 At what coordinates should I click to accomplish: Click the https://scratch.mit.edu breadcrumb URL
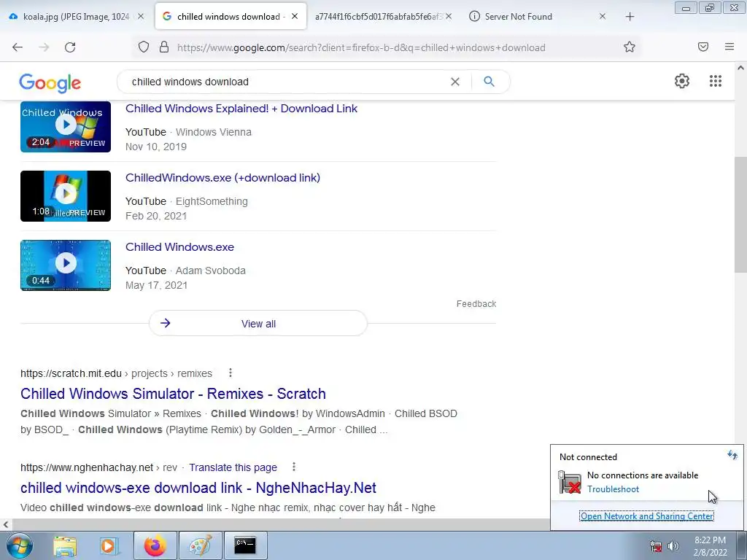pyautogui.click(x=71, y=374)
